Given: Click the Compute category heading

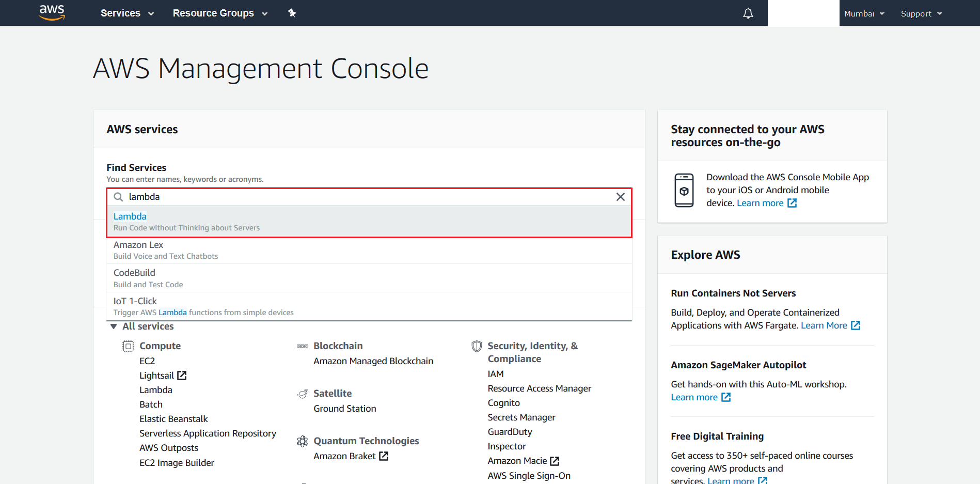Looking at the screenshot, I should [x=160, y=346].
